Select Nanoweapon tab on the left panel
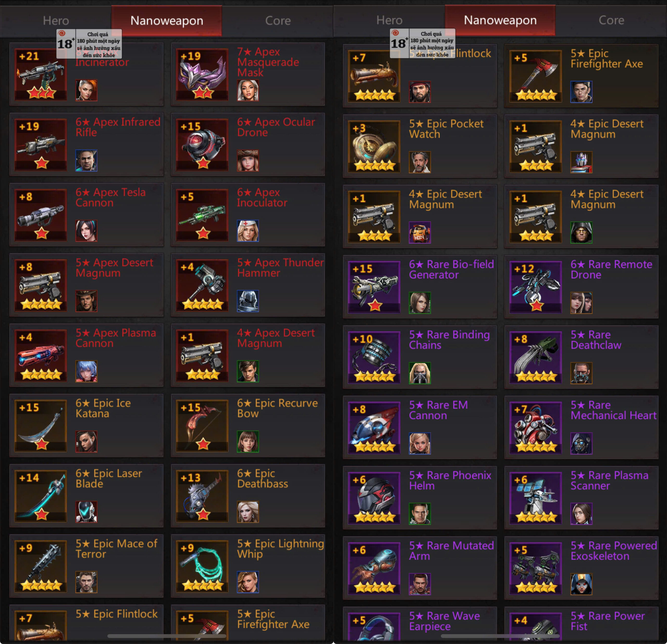 click(x=167, y=21)
